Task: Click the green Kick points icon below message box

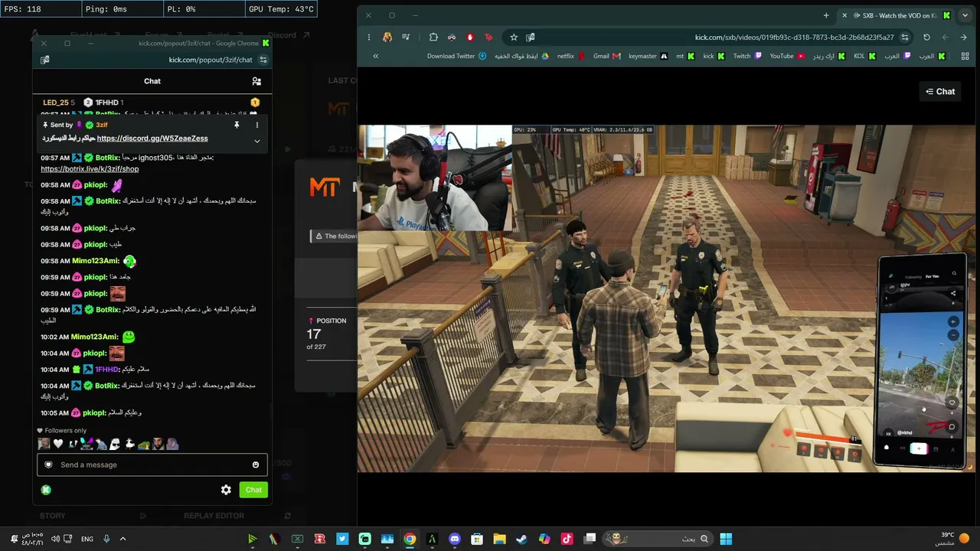Action: point(46,490)
